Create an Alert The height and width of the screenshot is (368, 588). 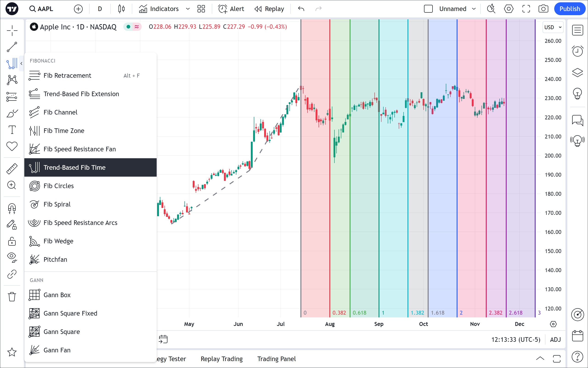(x=231, y=9)
